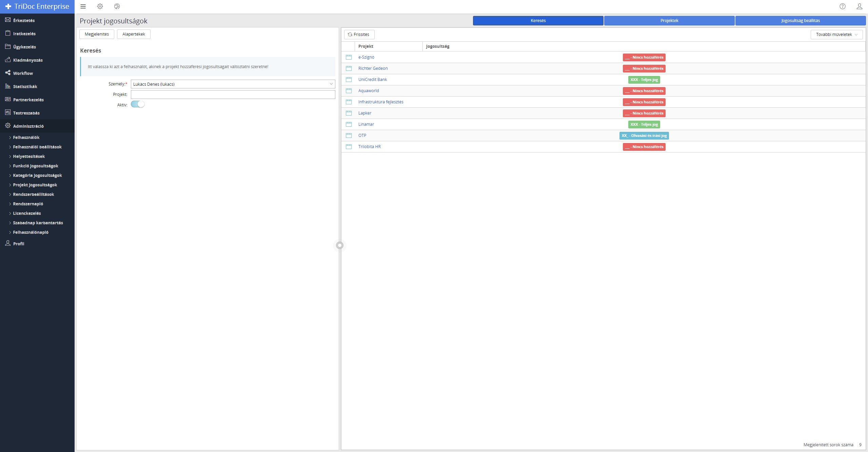The image size is (868, 452).
Task: Open the settings gear icon in top bar
Action: [x=100, y=6]
